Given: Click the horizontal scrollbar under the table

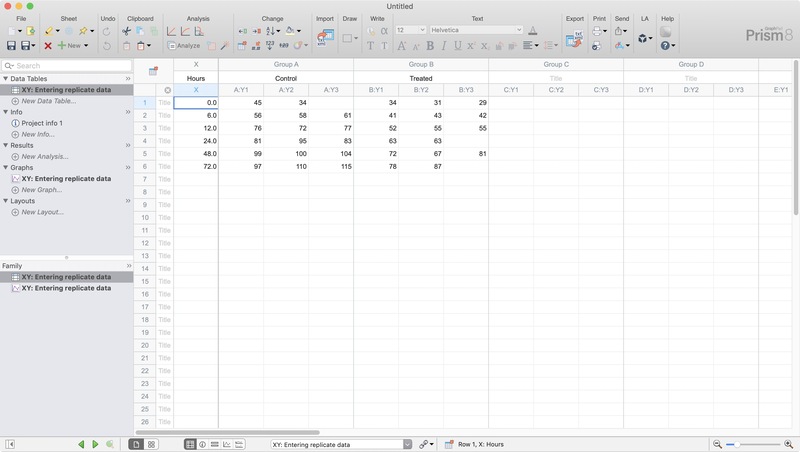Looking at the screenshot, I should (x=228, y=433).
